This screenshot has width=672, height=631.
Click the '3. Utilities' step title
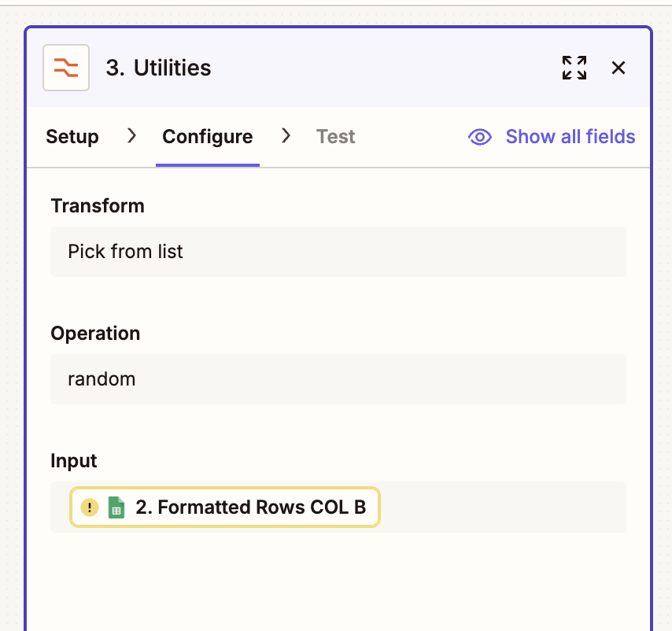tap(158, 68)
